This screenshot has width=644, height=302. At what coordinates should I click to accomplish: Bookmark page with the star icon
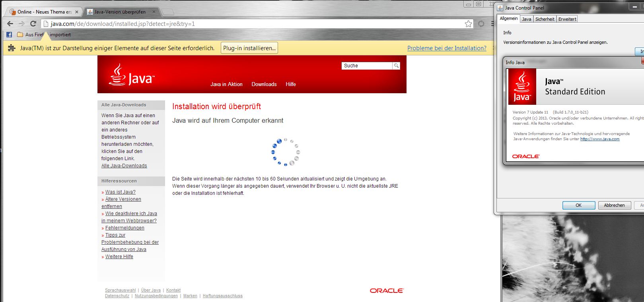coord(469,24)
